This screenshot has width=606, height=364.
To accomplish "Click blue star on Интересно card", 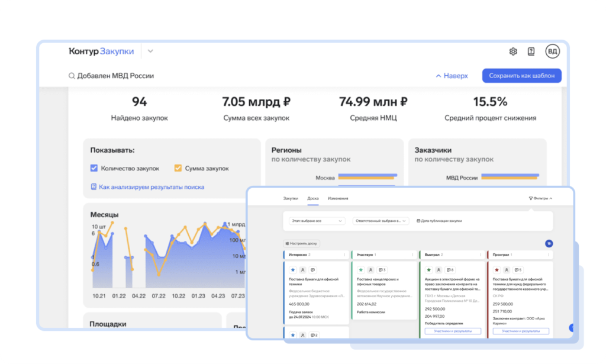I will pos(293,270).
